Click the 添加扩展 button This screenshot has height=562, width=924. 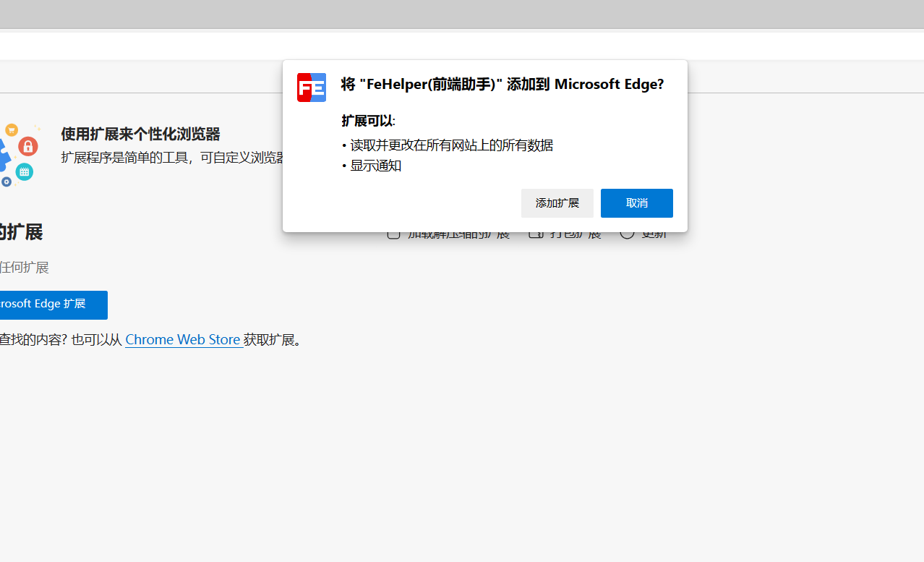557,203
